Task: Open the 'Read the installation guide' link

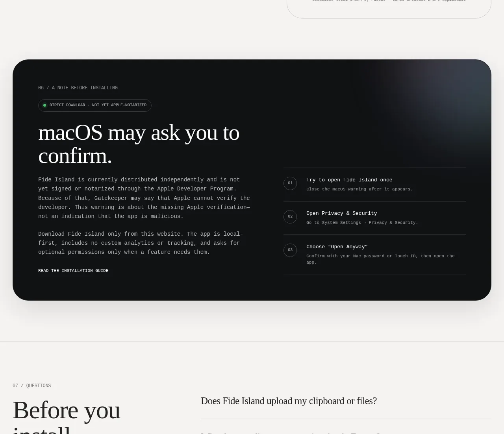Action: 73,271
